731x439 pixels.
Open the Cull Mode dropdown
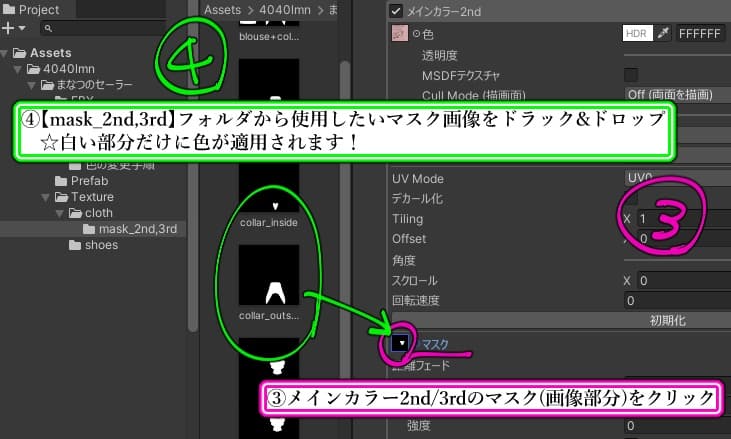pos(677,95)
